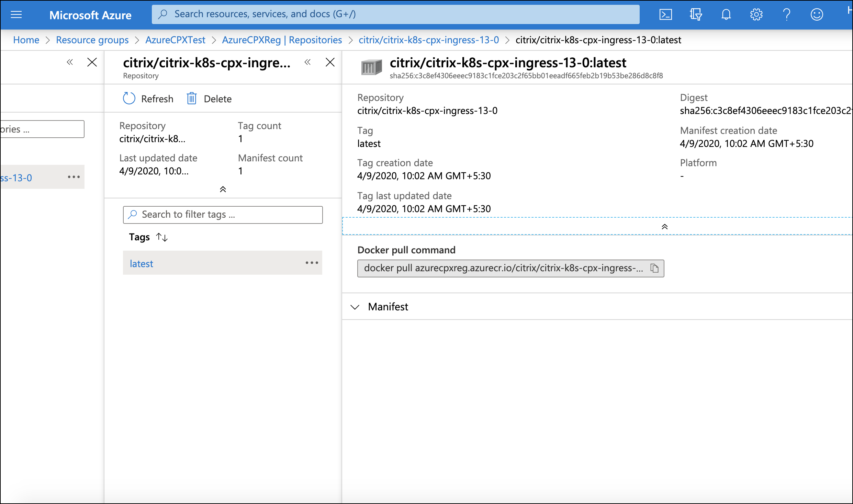The width and height of the screenshot is (853, 504).
Task: Click the Tag creation date value
Action: pyautogui.click(x=424, y=176)
